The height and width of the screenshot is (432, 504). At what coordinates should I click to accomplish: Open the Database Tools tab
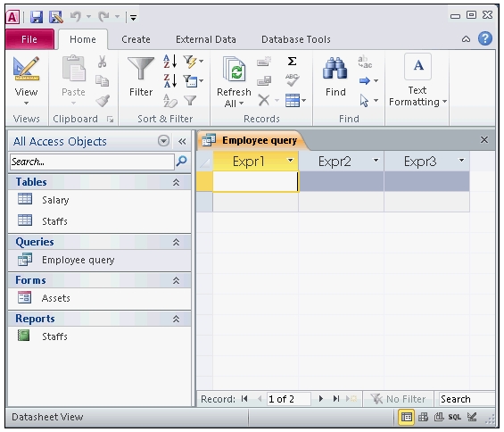tap(296, 39)
